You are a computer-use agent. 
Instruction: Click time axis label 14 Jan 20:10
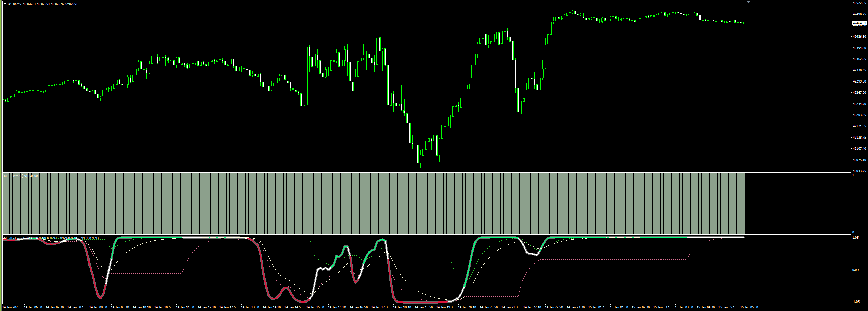point(467,307)
